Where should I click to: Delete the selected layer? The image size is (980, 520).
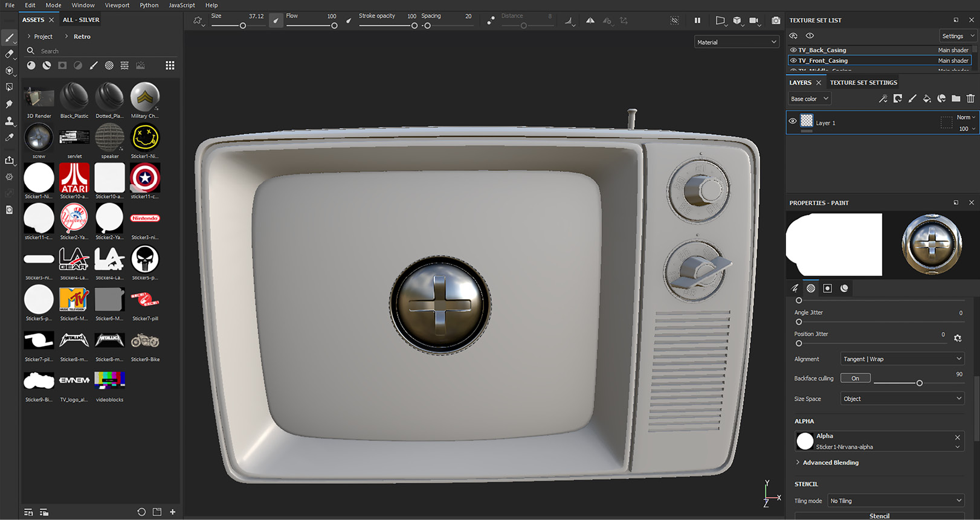click(970, 98)
